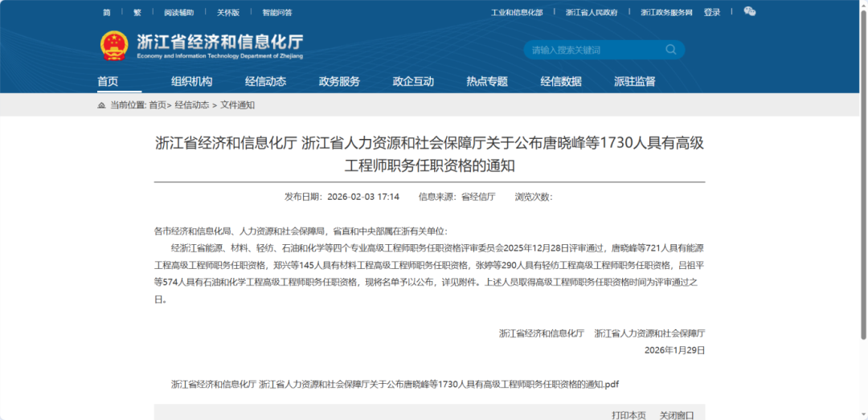Download the attached notice PDF file
Viewport: 868px width, 420px height.
tap(395, 384)
